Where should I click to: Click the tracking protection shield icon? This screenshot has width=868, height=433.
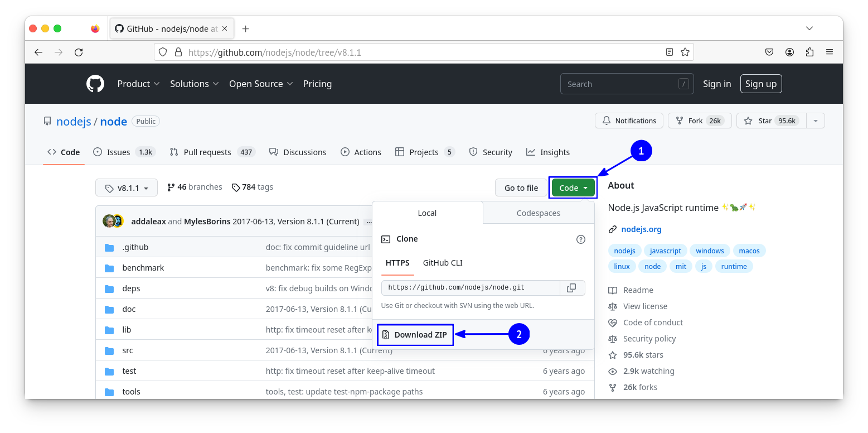coord(163,52)
